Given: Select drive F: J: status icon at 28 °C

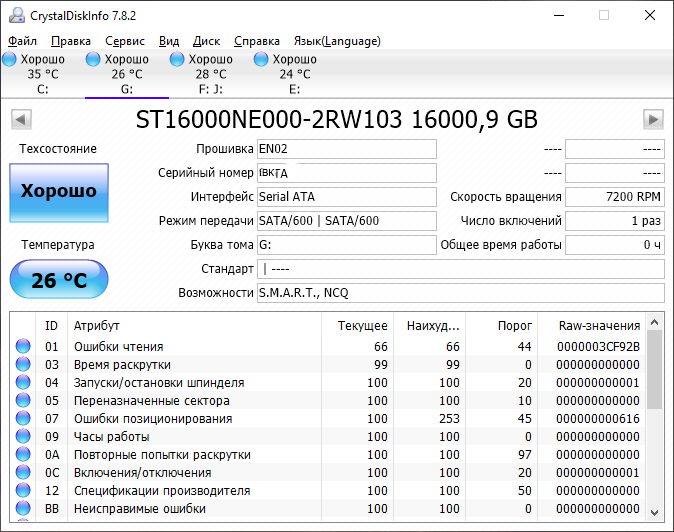Looking at the screenshot, I should click(x=177, y=59).
